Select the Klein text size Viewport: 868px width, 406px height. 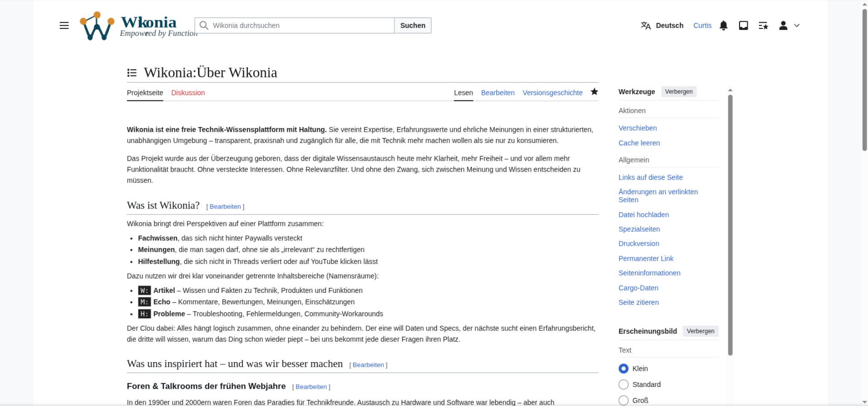(623, 368)
